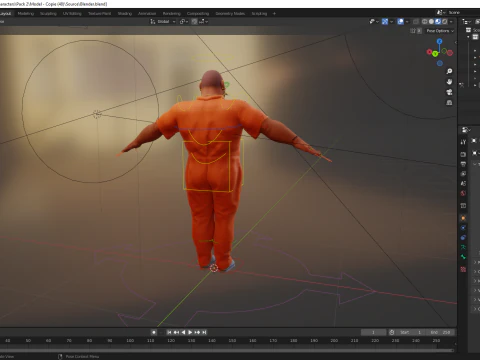This screenshot has width=480, height=360.
Task: Click the play animation button
Action: (x=190, y=332)
